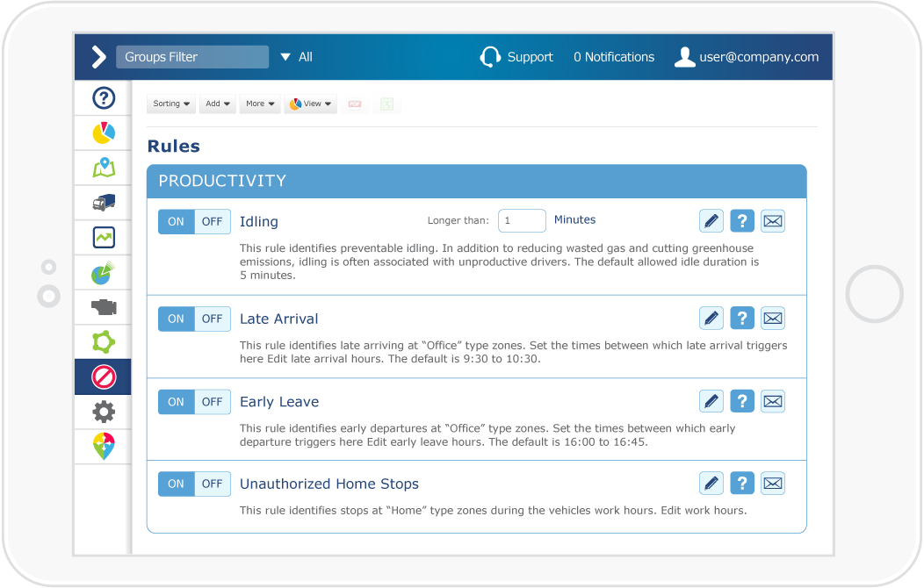Switch the Late Arrival rule to OFF
924x588 pixels.
tap(212, 319)
